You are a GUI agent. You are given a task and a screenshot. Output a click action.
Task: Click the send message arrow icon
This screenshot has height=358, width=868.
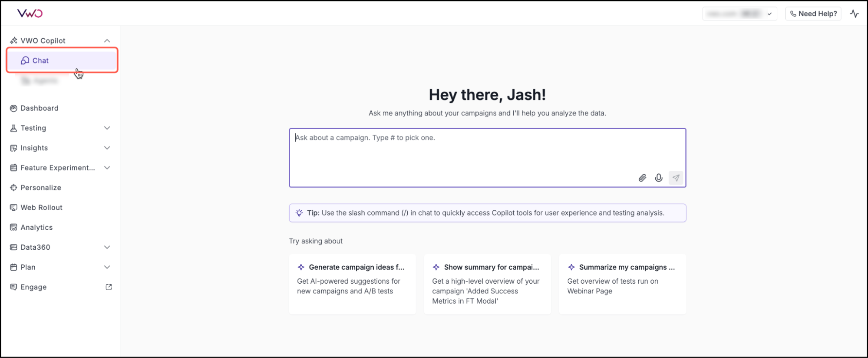point(676,178)
